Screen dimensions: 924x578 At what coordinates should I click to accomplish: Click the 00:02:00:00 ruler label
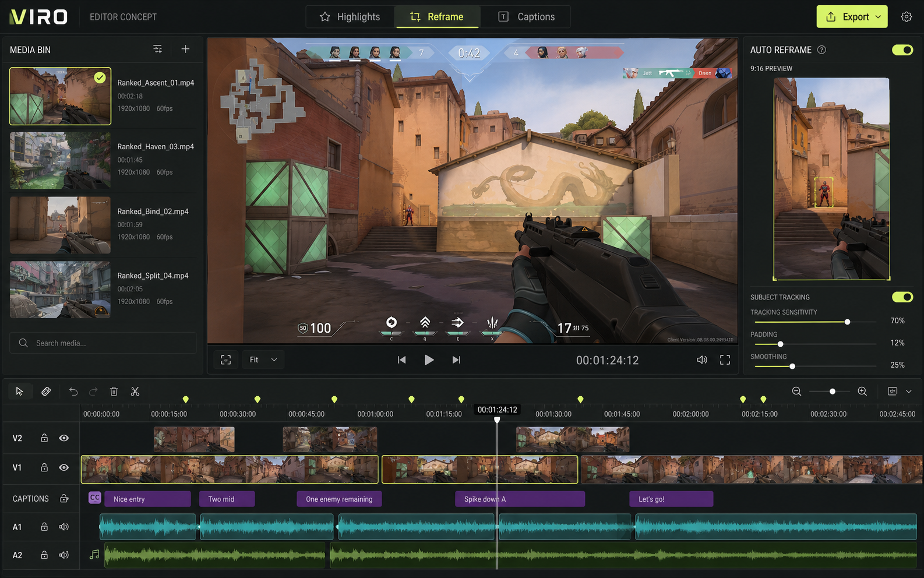point(690,414)
